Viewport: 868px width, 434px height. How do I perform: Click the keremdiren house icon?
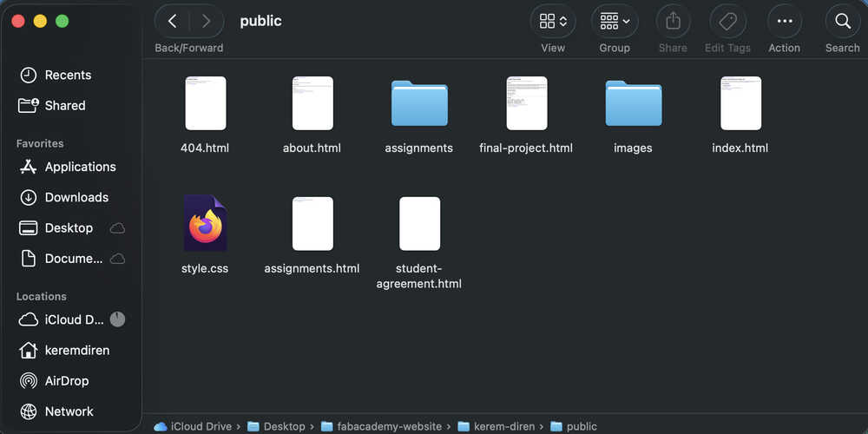pyautogui.click(x=29, y=350)
